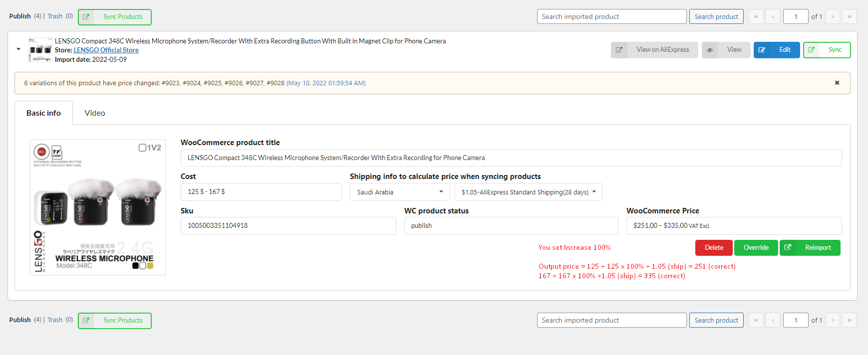Select the top Publish (4) filter

pyautogui.click(x=25, y=16)
